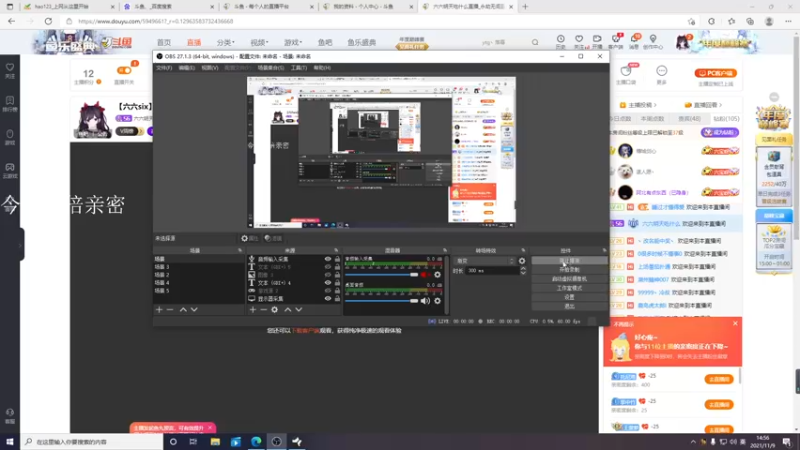Viewport: 800px width, 450px height.
Task: Open OBS 工具(T) menu
Action: tap(298, 68)
